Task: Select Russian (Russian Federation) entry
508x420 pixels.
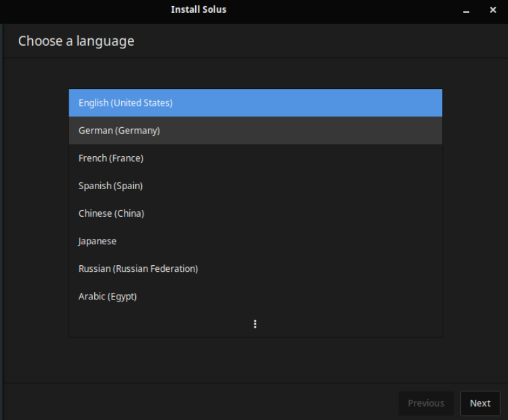Action: (255, 269)
